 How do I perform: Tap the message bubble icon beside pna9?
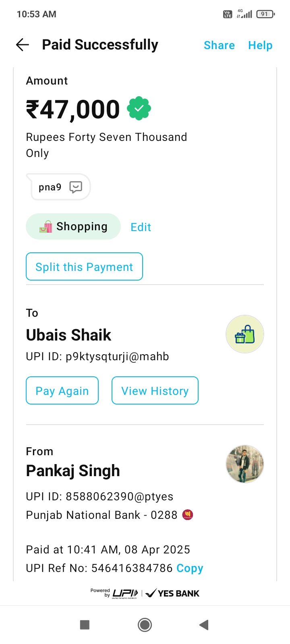click(x=76, y=187)
